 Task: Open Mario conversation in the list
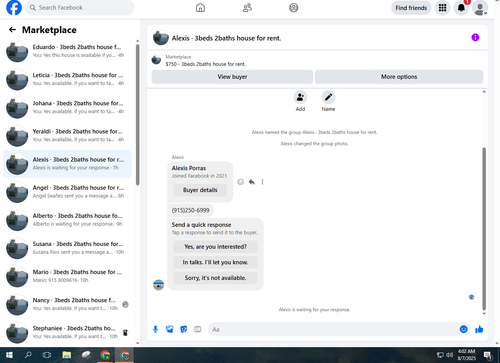point(67,276)
